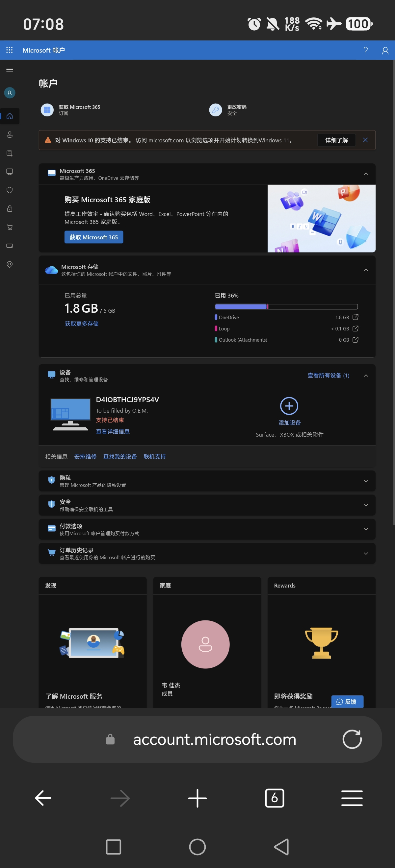Tap the Android back triangle button
395x868 pixels.
click(281, 846)
